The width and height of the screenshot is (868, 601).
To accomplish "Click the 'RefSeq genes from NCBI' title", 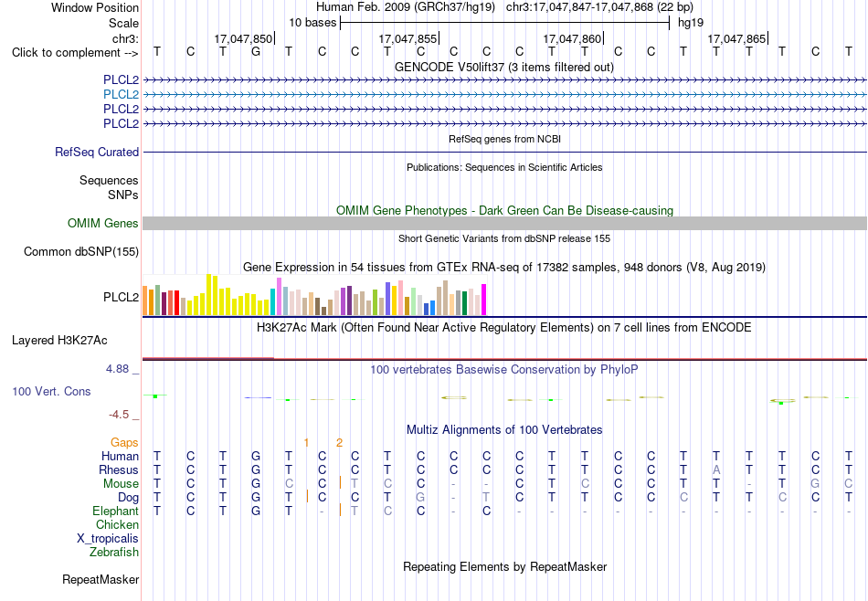I will pos(505,139).
